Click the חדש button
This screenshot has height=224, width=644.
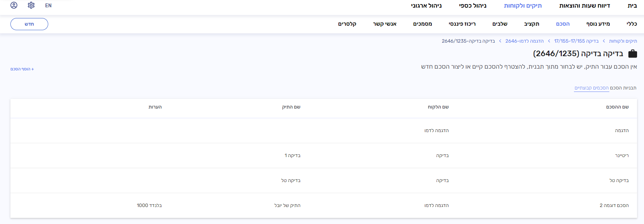click(29, 24)
